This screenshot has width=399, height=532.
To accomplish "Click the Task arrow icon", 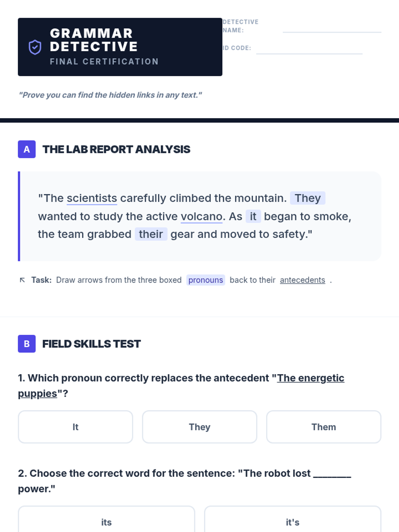I will 22,280.
